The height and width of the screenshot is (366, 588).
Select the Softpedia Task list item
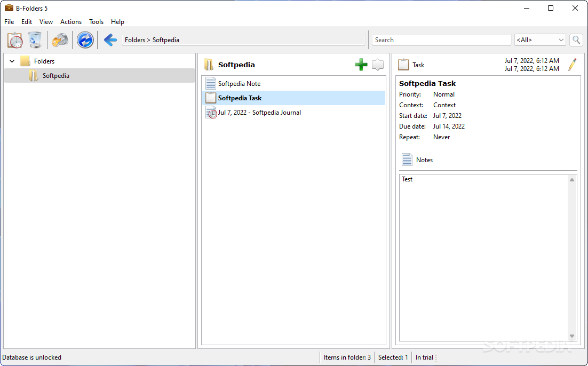coord(293,98)
